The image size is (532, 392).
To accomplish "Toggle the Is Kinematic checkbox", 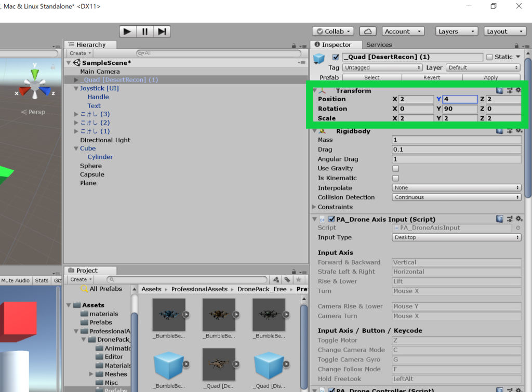I will [x=395, y=178].
